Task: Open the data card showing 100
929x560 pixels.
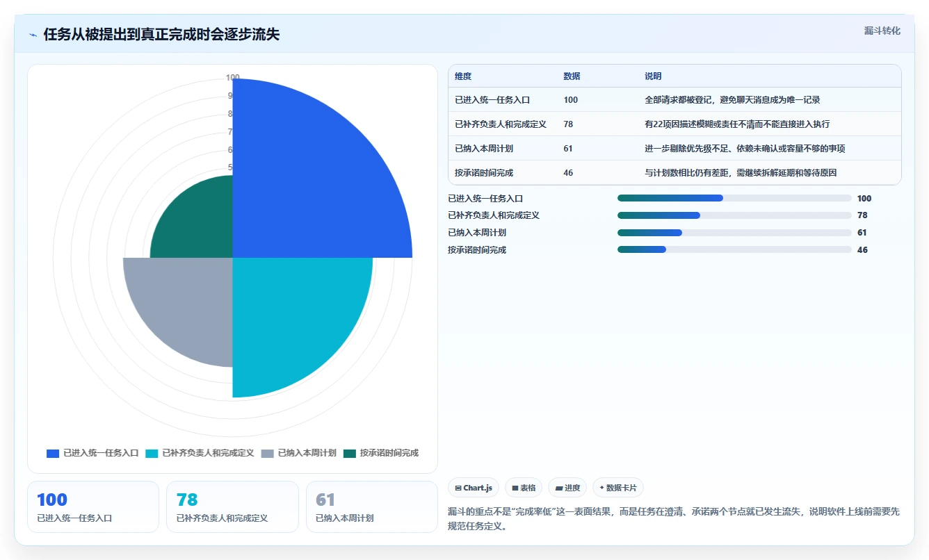Action: point(93,507)
